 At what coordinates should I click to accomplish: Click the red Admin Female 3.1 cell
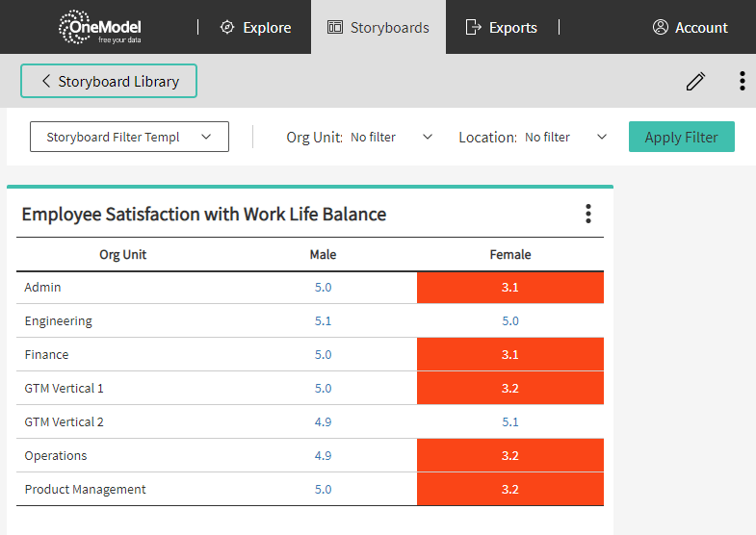coord(510,288)
